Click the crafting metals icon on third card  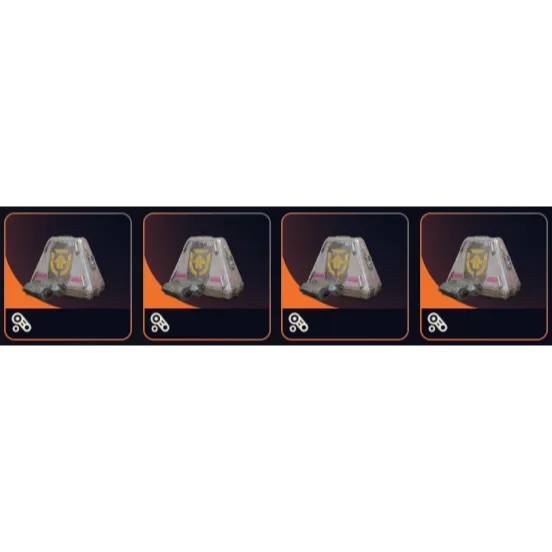(x=299, y=323)
